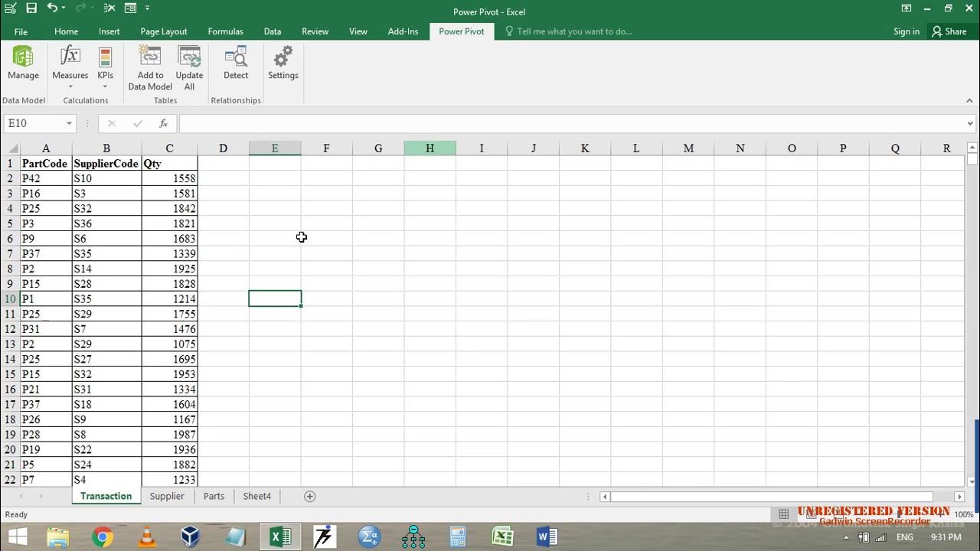Open the Power Pivot Manage window
Image resolution: width=980 pixels, height=551 pixels.
[23, 63]
